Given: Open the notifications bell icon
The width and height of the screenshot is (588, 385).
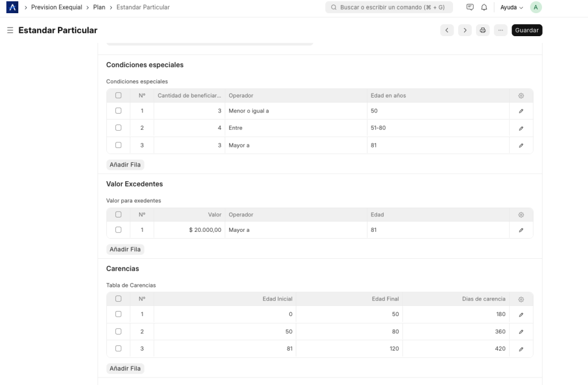Looking at the screenshot, I should tap(484, 7).
